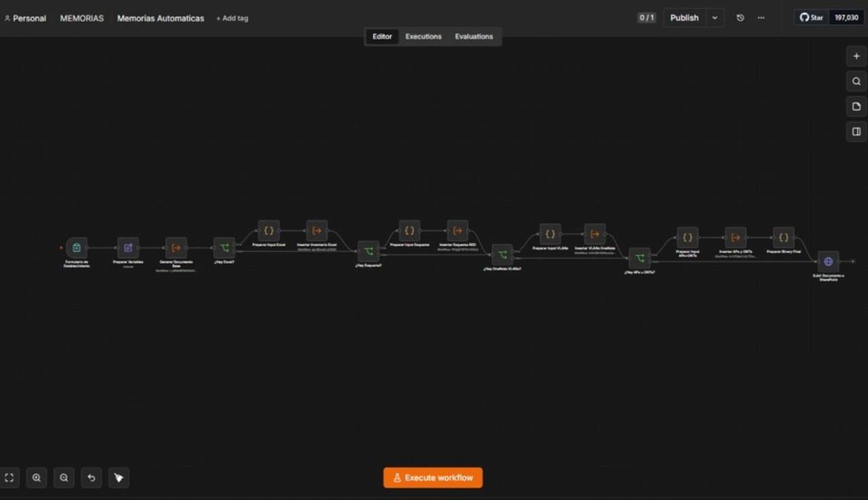
Task: Open the Preparar Input VLANs code node
Action: pyautogui.click(x=550, y=234)
